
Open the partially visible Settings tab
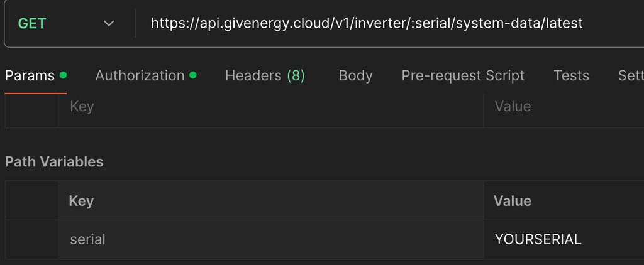[630, 76]
